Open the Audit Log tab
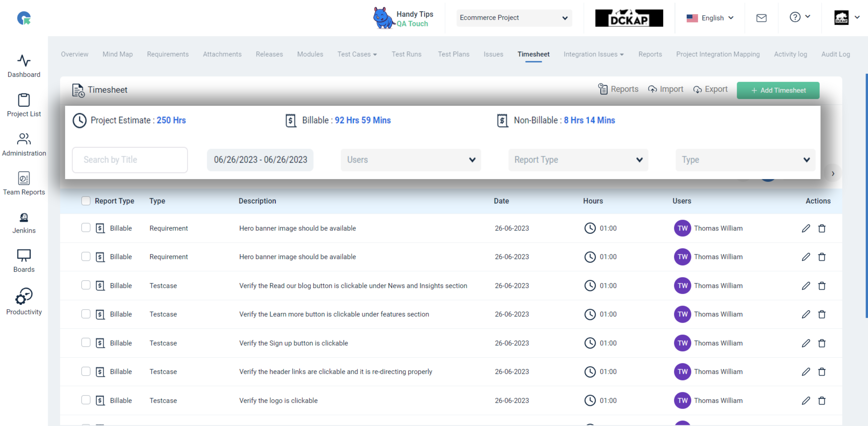 pos(836,54)
